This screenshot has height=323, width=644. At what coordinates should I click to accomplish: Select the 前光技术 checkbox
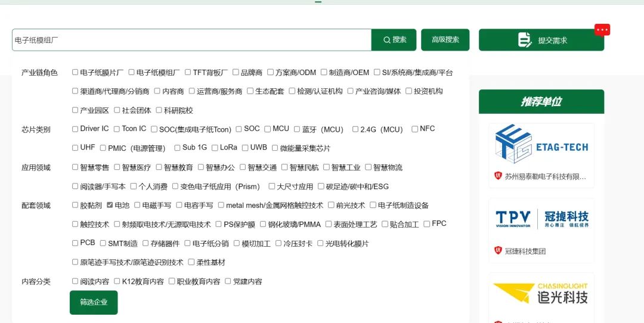(331, 205)
